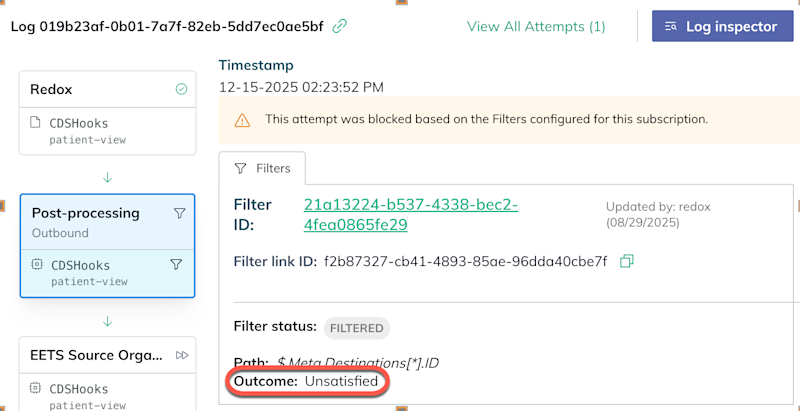Open the Filters tab
This screenshot has height=411, width=800.
262,168
